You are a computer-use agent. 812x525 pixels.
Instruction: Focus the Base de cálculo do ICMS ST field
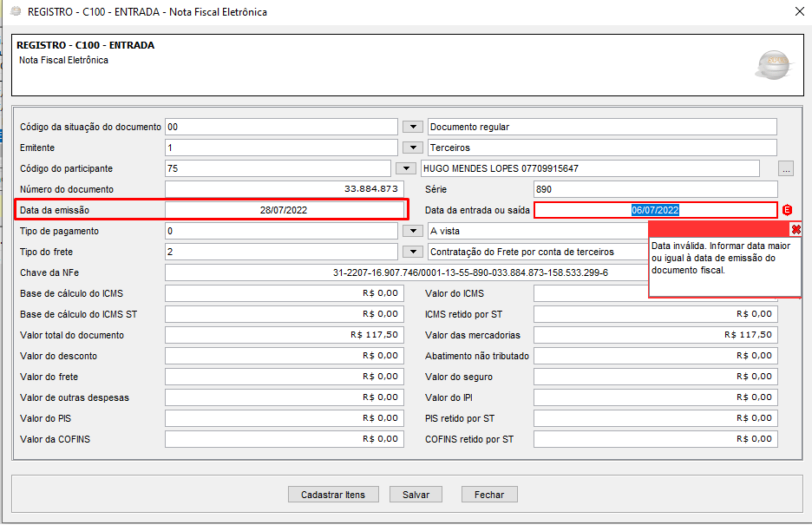point(285,314)
